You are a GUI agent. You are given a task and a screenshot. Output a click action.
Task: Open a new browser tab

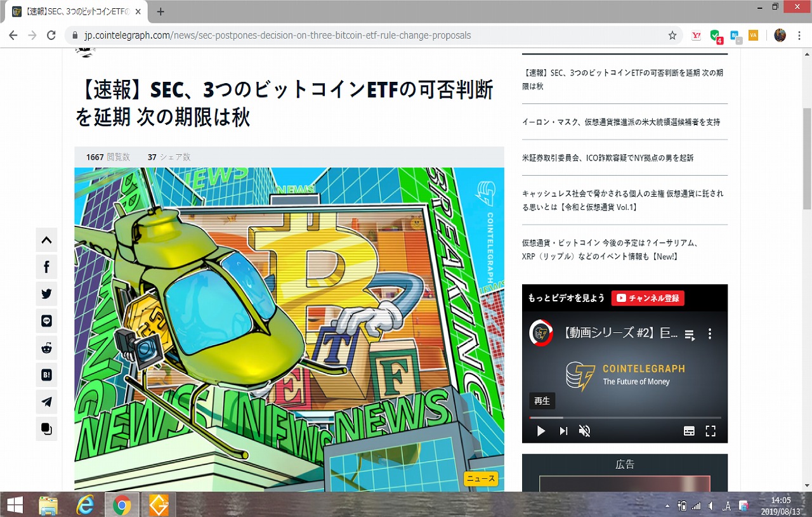pyautogui.click(x=160, y=11)
